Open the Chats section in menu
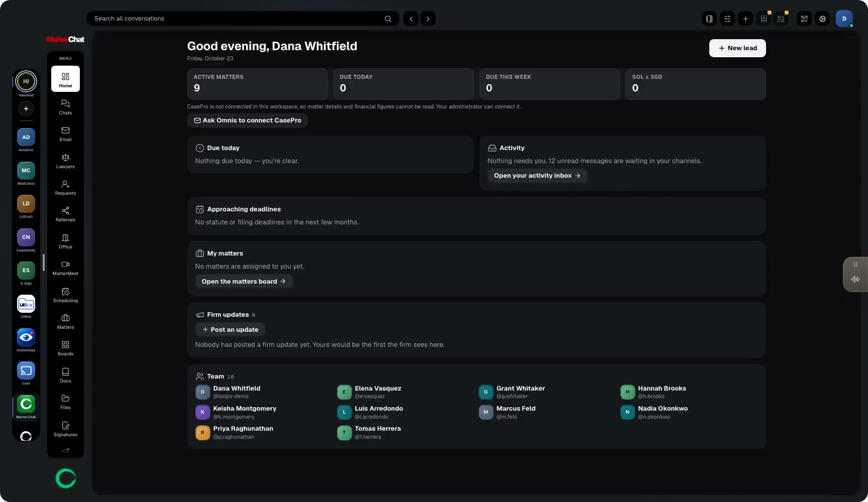The image size is (868, 502). point(65,107)
